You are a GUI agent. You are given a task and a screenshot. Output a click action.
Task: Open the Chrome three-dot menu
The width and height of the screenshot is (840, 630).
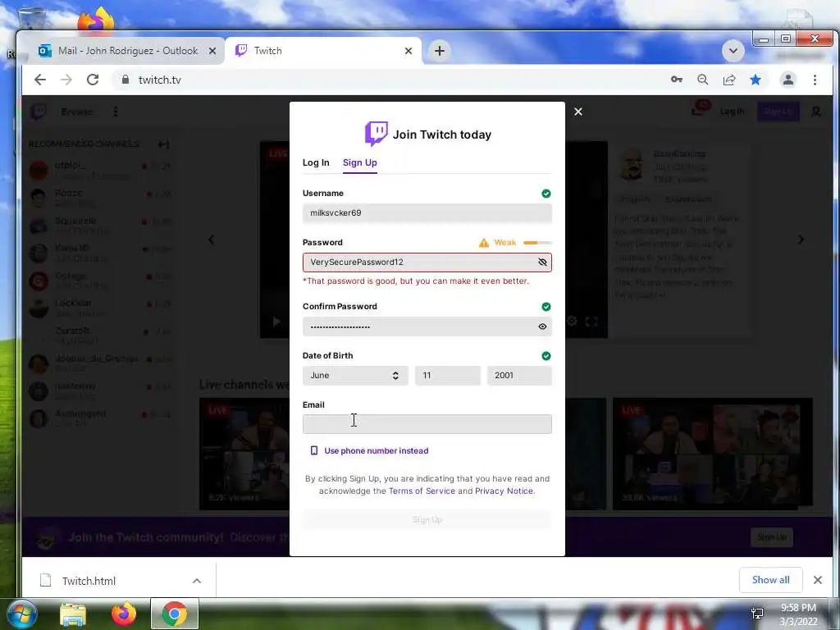tap(815, 80)
